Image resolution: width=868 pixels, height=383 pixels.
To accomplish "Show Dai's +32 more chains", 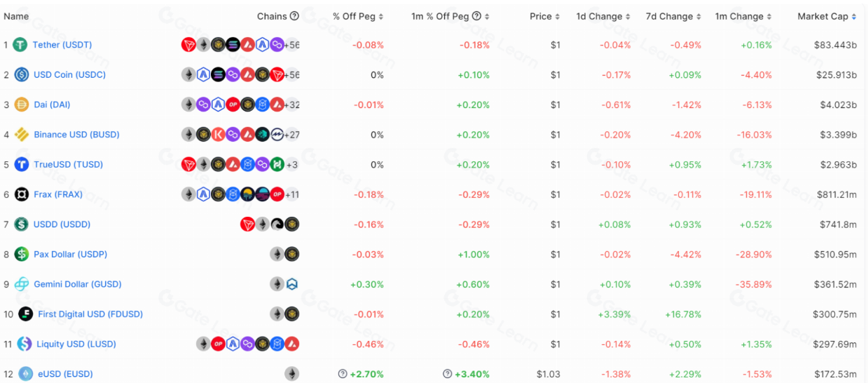I will pos(291,105).
